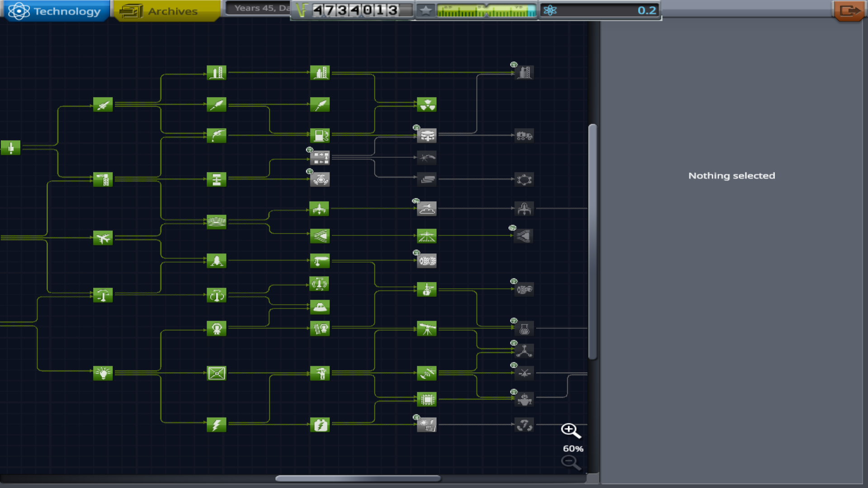Screen dimensions: 868x488
Task: Zoom in with the magnifier plus icon
Action: pos(570,431)
